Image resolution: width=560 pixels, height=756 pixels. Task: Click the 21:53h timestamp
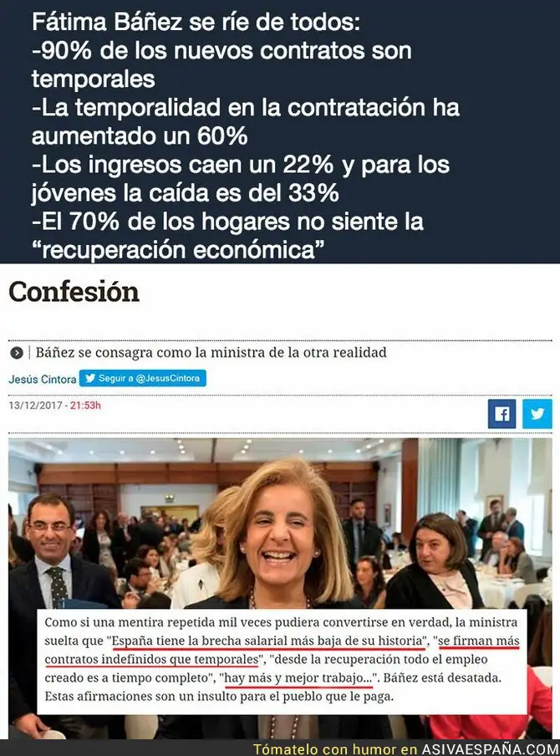[86, 406]
